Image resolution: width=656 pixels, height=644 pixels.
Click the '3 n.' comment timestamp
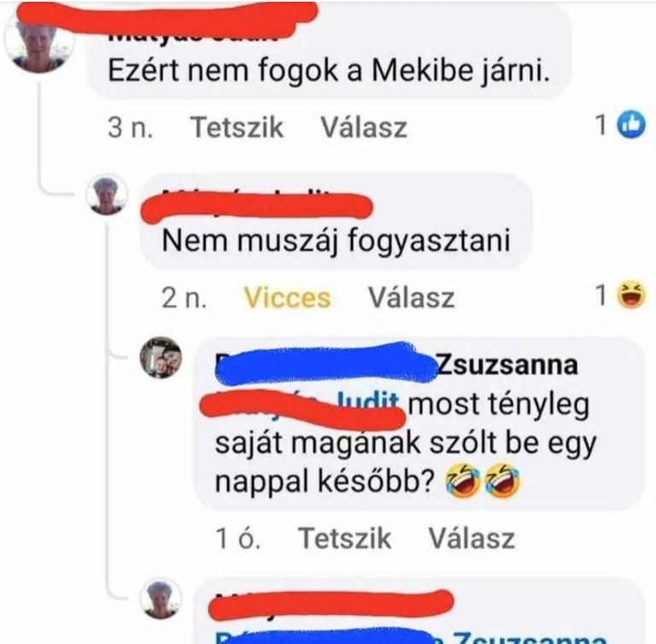[130, 126]
